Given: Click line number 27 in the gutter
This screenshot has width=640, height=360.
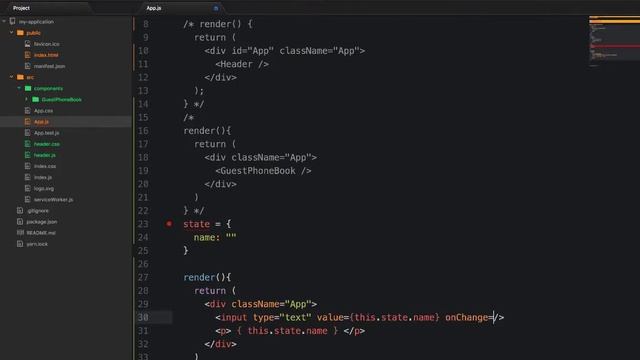Looking at the screenshot, I should click(x=143, y=277).
